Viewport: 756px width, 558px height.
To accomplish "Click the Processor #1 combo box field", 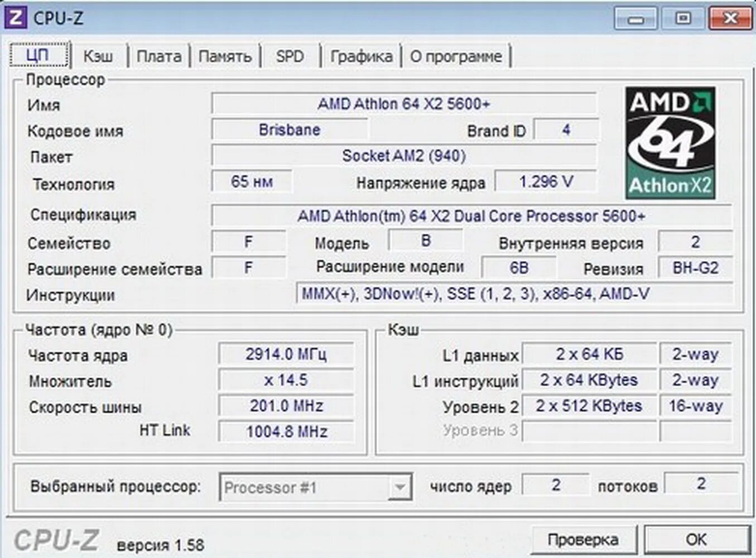I will pyautogui.click(x=316, y=487).
